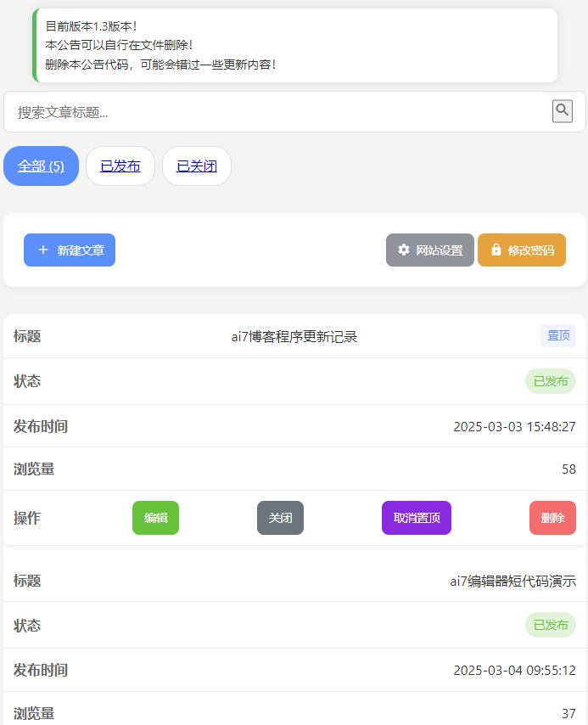Switch to the 已发布 filter tab
The width and height of the screenshot is (588, 725).
pos(120,166)
